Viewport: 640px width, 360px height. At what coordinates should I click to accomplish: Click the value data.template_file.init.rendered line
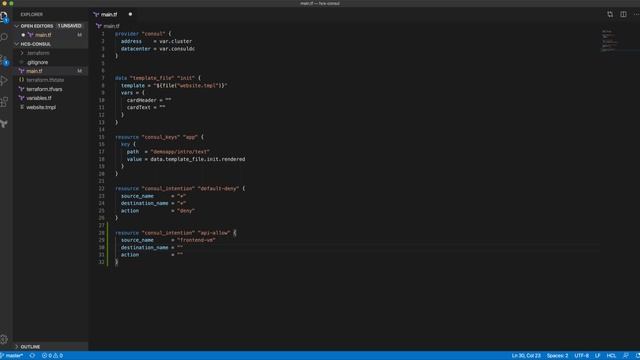pos(186,159)
